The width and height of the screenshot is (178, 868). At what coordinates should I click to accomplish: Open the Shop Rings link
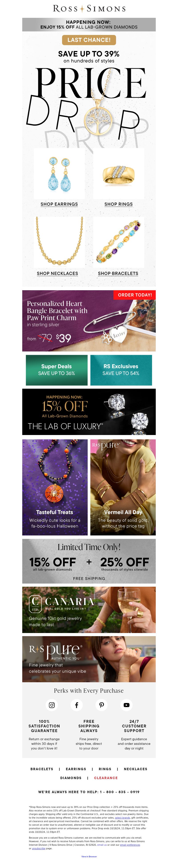(x=118, y=204)
